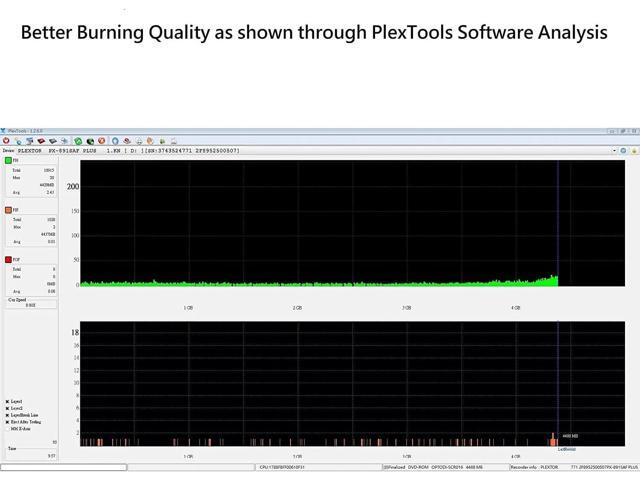Click the yellow eject icon at device bar end
This screenshot has height=480, width=640.
click(634, 151)
